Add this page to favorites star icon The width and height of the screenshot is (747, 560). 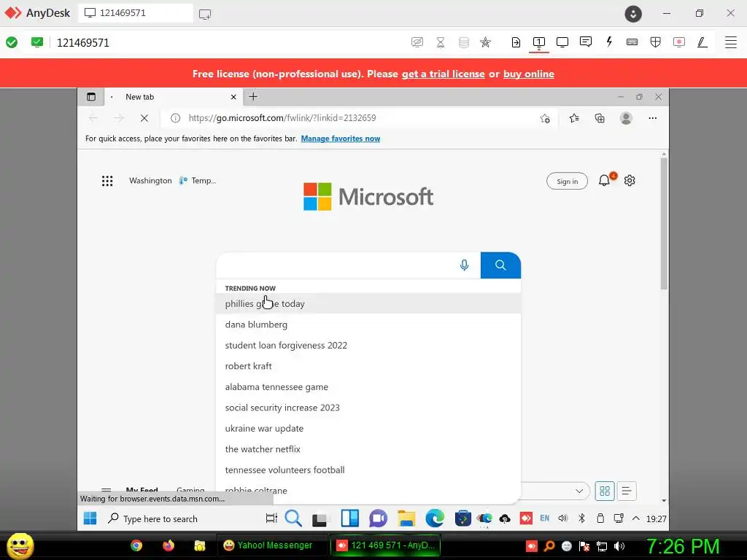tap(545, 118)
